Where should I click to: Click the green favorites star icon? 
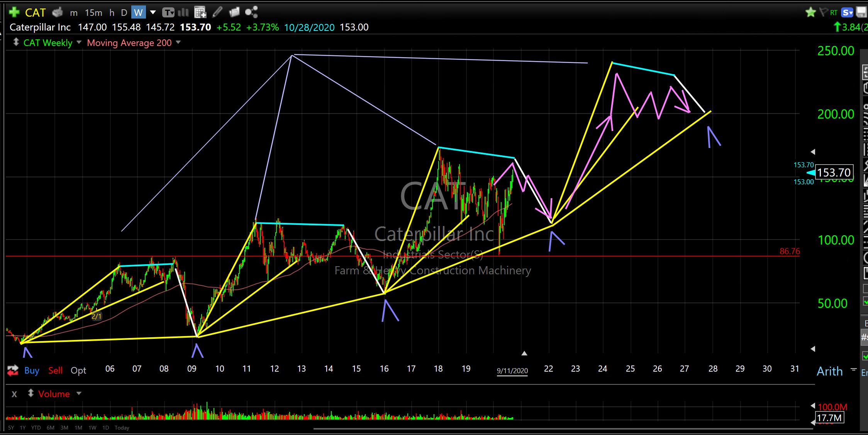810,12
